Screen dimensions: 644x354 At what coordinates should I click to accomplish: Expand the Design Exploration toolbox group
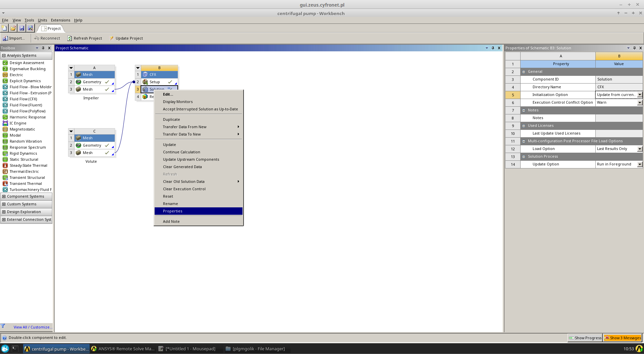pyautogui.click(x=4, y=212)
